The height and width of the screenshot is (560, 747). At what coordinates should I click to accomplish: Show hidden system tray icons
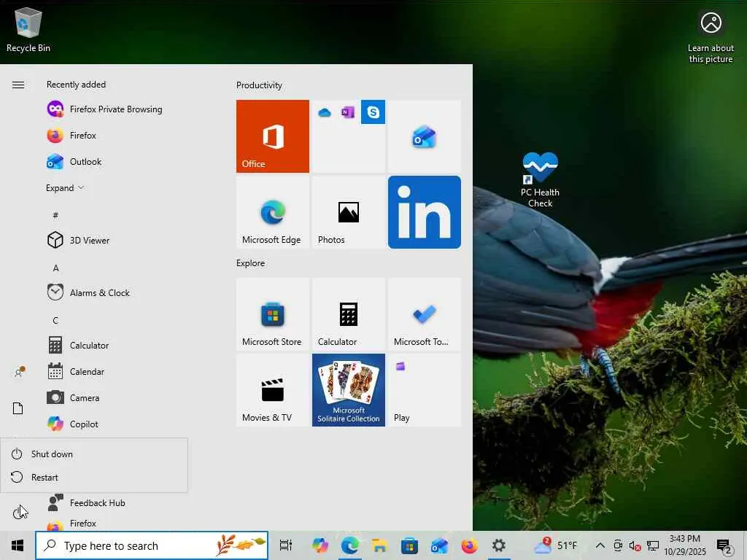coord(600,545)
